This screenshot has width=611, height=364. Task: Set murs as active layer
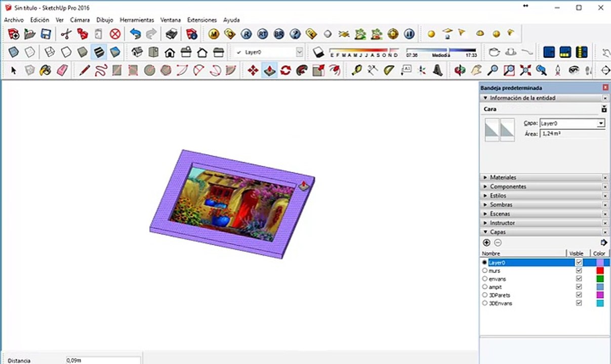[x=485, y=271]
